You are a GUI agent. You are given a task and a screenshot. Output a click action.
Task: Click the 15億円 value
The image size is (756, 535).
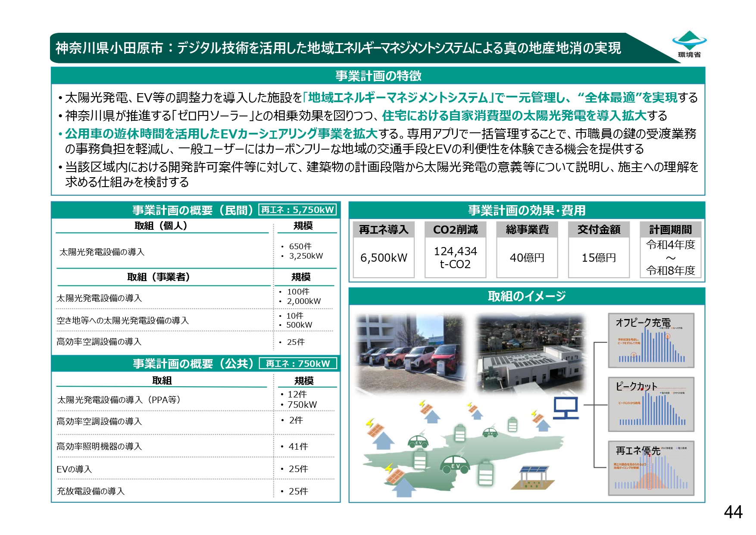(599, 258)
